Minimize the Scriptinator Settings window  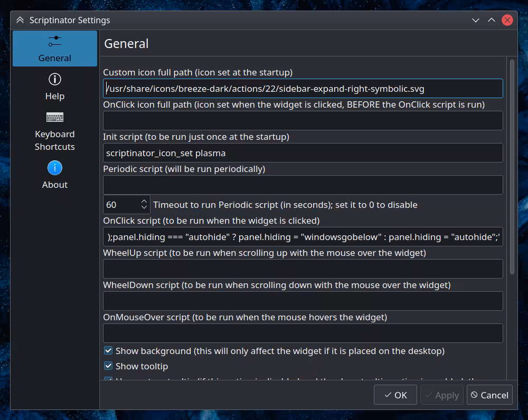476,20
